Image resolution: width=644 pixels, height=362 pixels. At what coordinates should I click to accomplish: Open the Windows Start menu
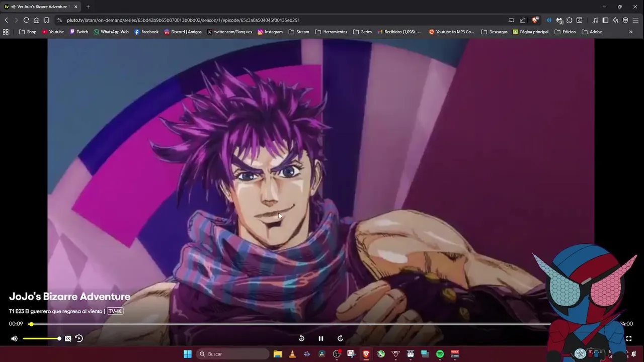click(x=187, y=354)
